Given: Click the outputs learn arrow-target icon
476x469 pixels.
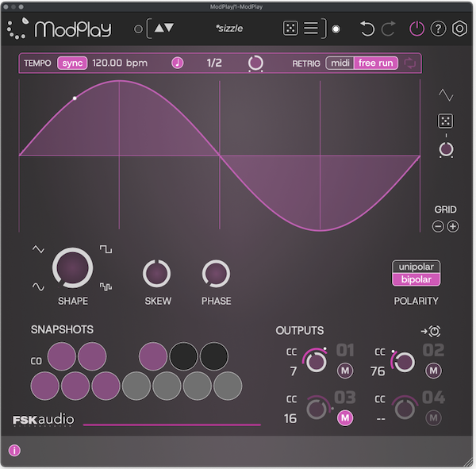Looking at the screenshot, I should click(431, 331).
